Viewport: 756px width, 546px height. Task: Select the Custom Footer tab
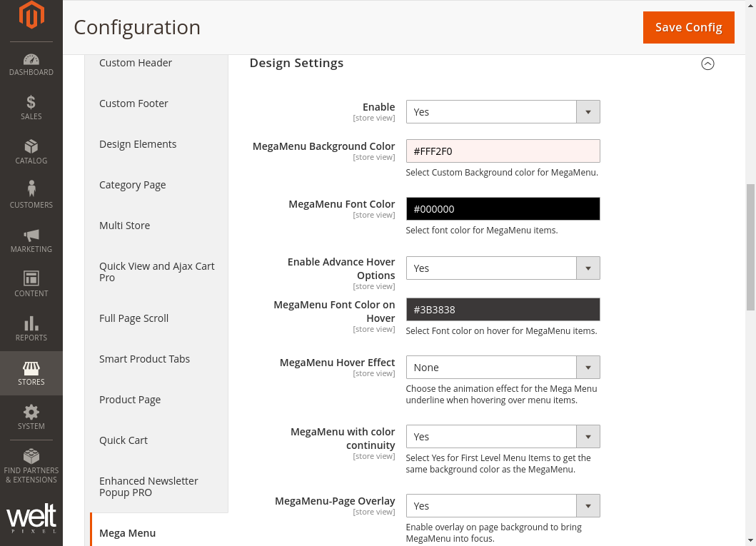(133, 103)
